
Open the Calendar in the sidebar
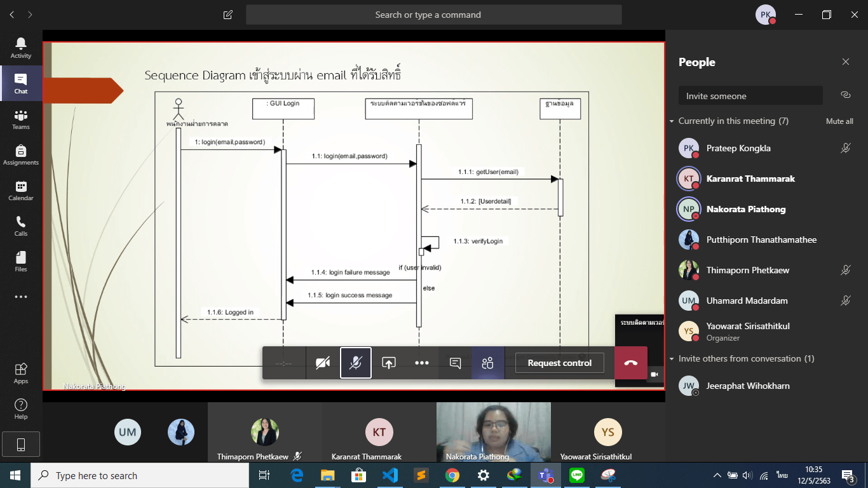(21, 191)
